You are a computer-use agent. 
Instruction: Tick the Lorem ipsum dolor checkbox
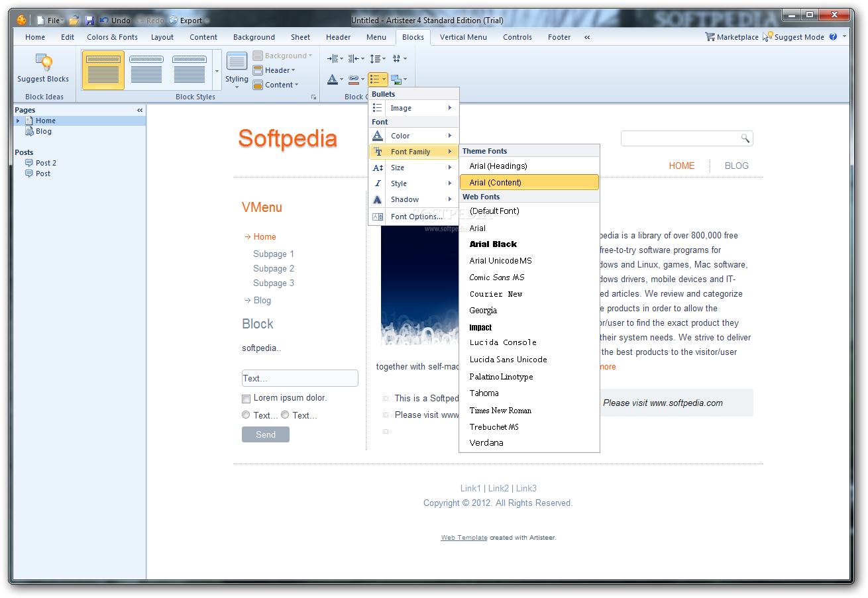pyautogui.click(x=246, y=399)
